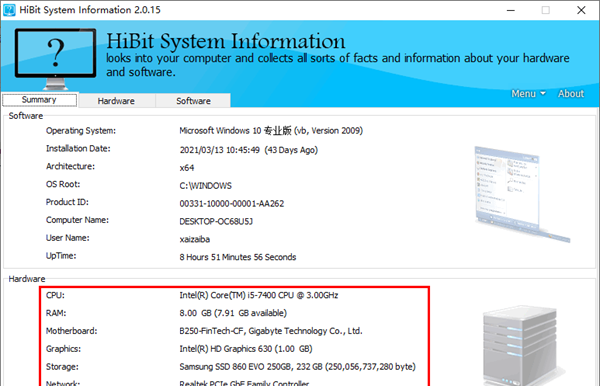
Task: Open the Menu dropdown
Action: pos(528,94)
